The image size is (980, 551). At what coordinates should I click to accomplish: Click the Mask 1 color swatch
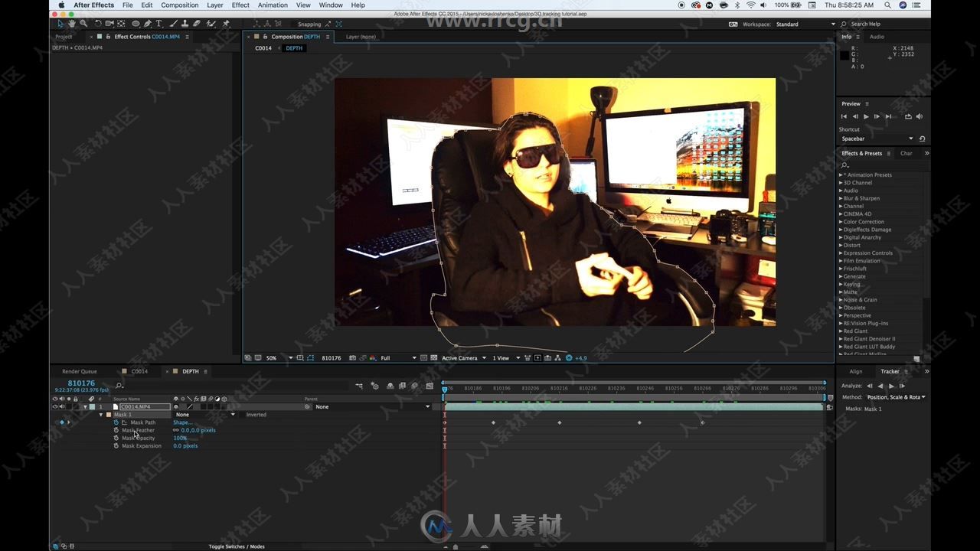[109, 414]
